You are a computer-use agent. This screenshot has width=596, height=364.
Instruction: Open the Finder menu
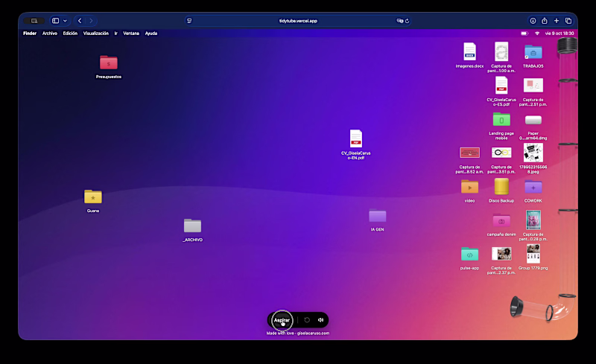30,33
